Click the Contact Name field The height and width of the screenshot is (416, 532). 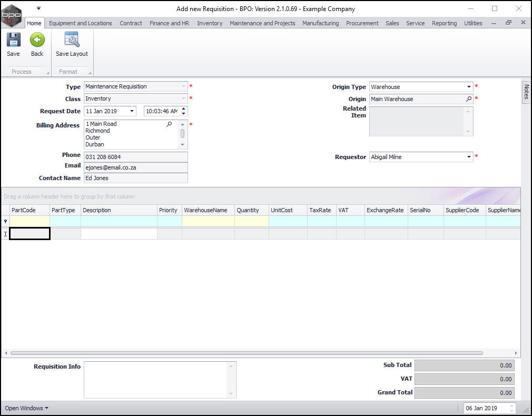click(x=136, y=178)
